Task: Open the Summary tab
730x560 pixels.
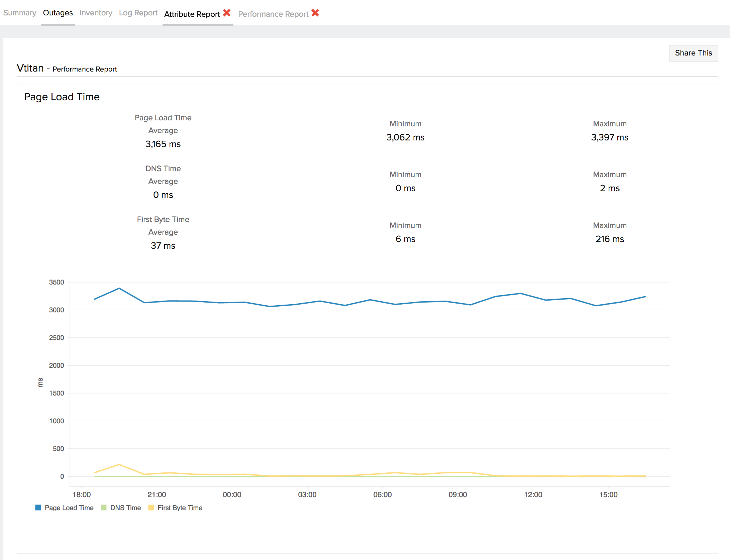Action: pos(20,13)
